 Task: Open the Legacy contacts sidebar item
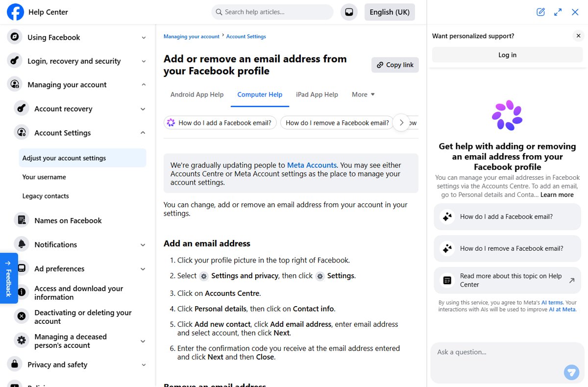tap(82, 196)
